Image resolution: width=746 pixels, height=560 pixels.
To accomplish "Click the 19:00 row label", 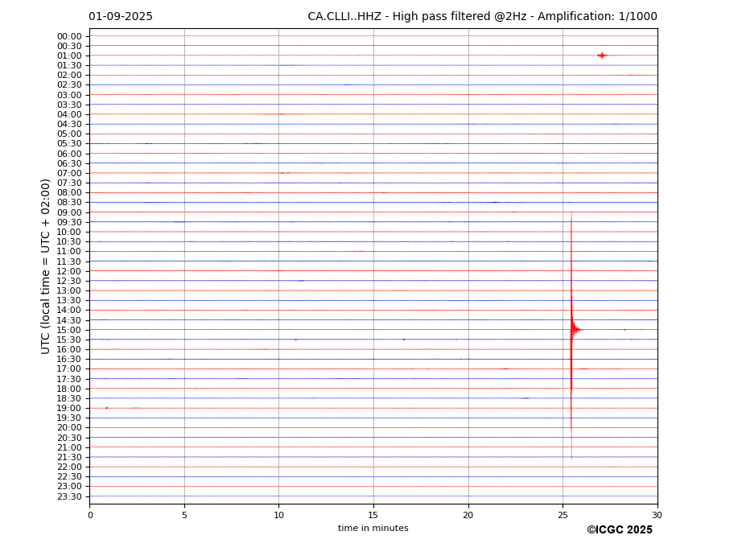I will point(69,408).
